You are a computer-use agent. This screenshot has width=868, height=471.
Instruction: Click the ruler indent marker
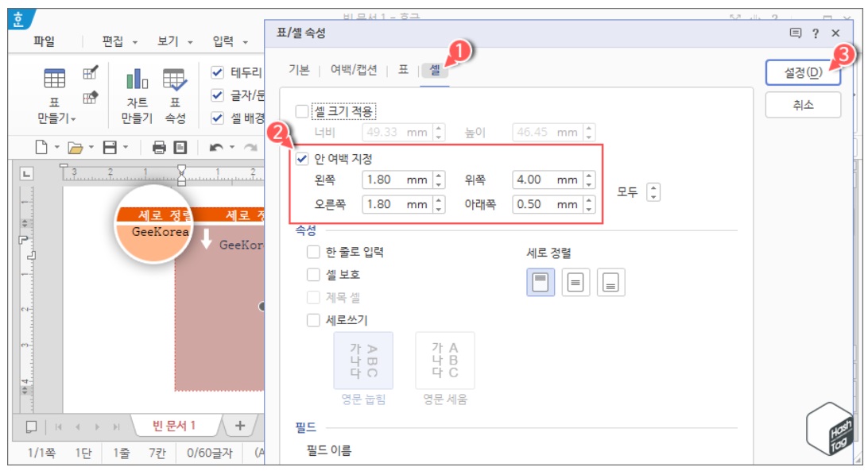[x=181, y=175]
